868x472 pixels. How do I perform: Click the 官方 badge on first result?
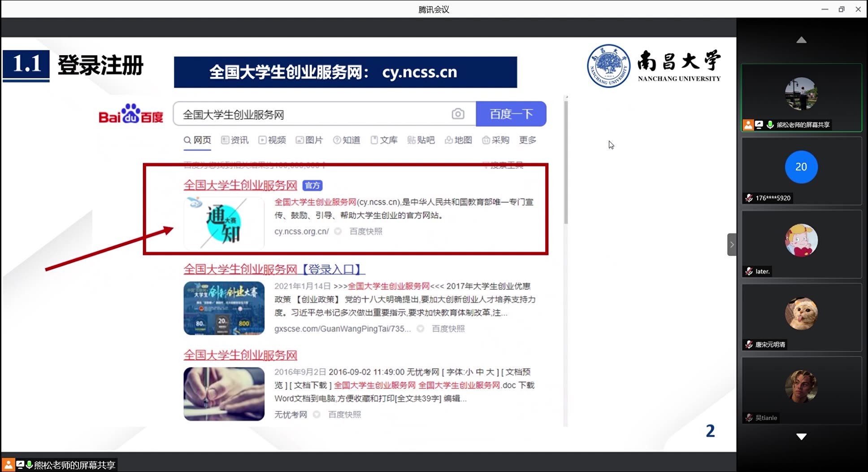click(x=312, y=185)
